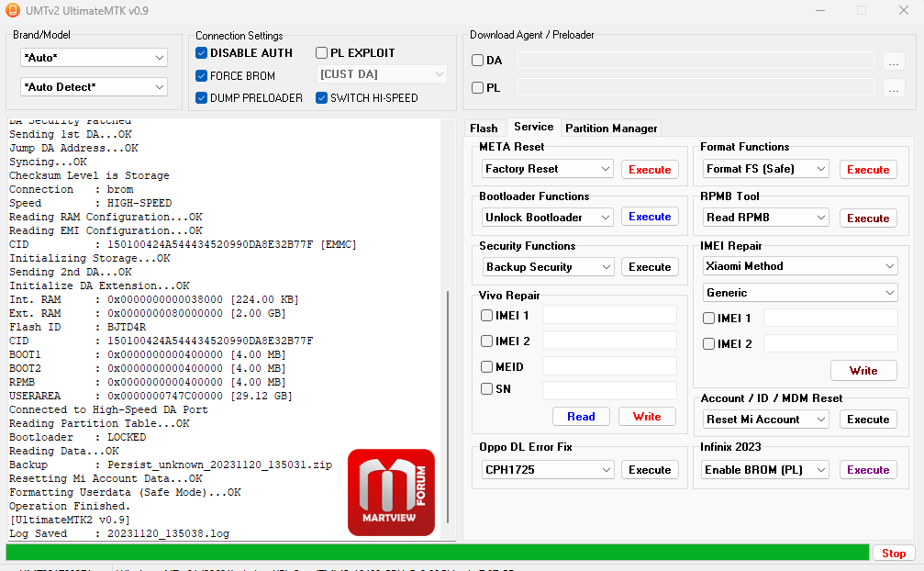Expand the Format FS (Safe) dropdown
Viewport: 924px width, 571px height.
(x=766, y=169)
